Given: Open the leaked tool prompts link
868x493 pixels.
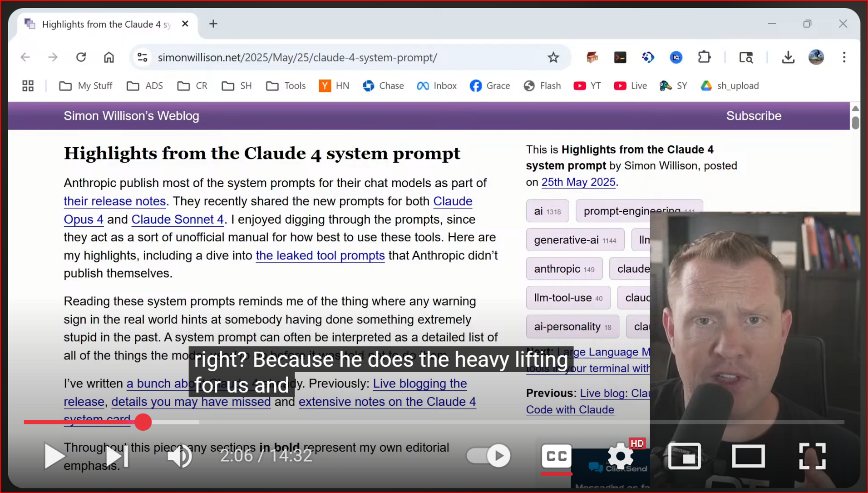Looking at the screenshot, I should click(320, 255).
